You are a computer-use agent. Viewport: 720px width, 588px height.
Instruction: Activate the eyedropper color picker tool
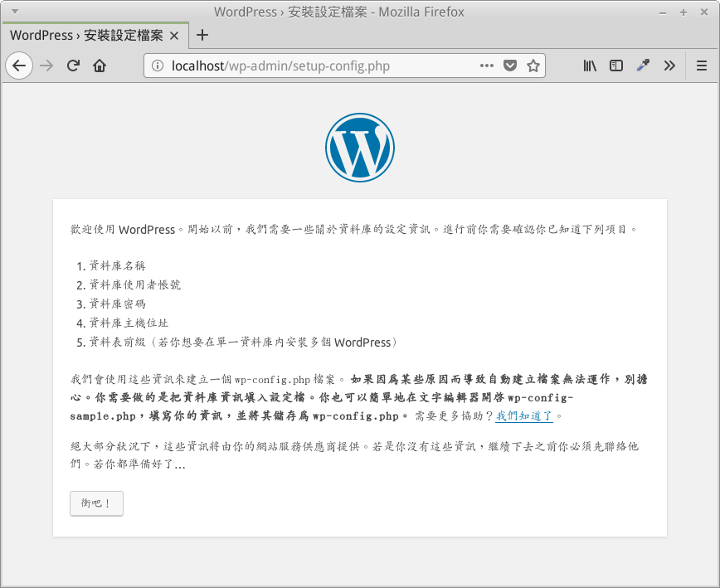pos(643,66)
